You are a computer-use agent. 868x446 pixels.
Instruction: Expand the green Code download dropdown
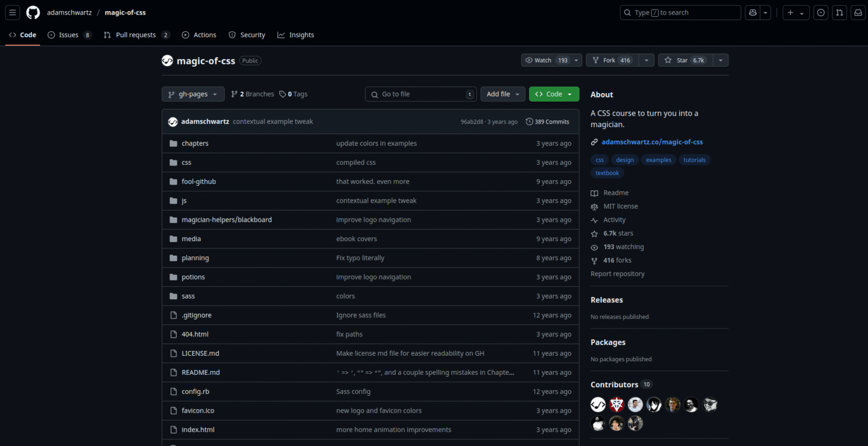tap(554, 94)
